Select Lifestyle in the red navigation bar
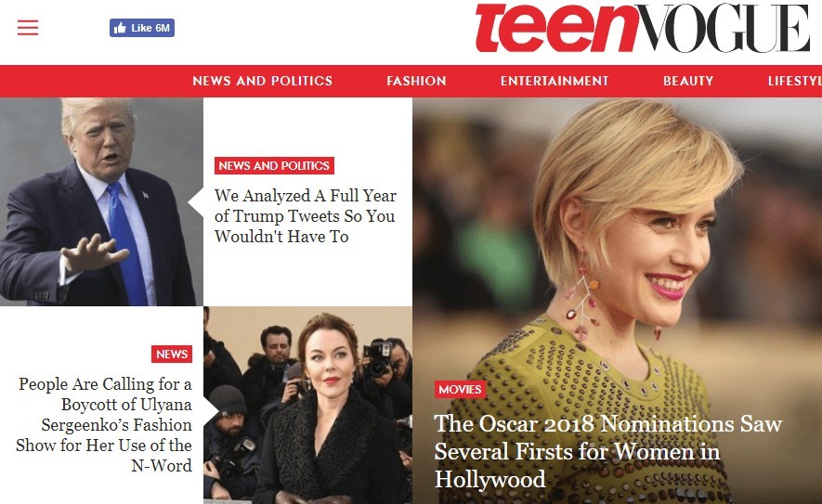Screen dimensions: 822x504 [795, 81]
